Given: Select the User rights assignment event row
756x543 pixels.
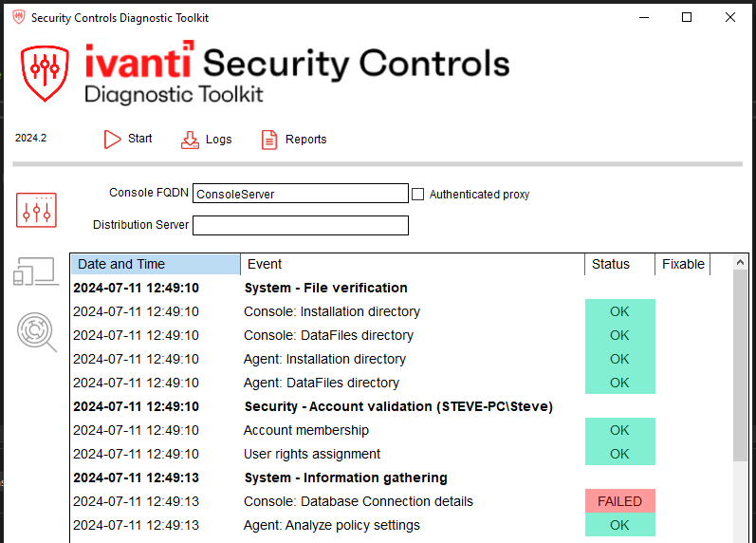Looking at the screenshot, I should click(x=312, y=454).
